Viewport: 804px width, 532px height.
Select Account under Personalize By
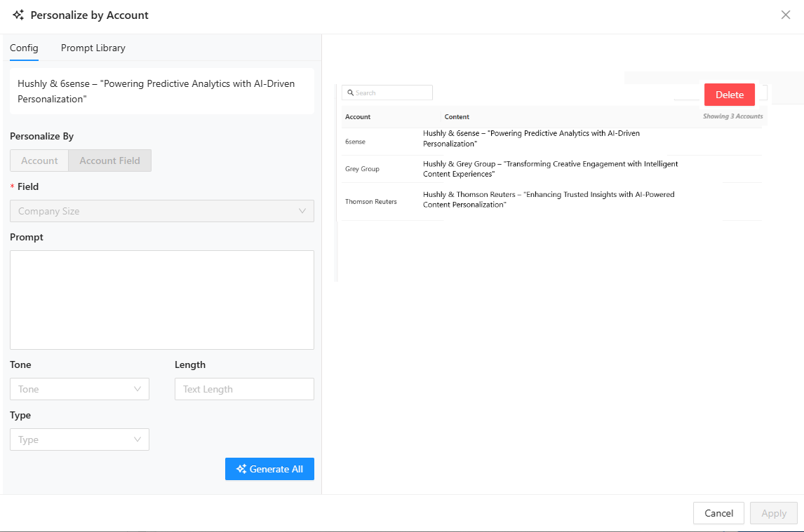[39, 161]
